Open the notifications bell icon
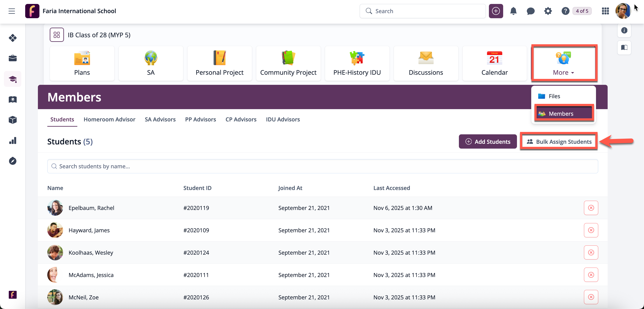 click(x=513, y=11)
